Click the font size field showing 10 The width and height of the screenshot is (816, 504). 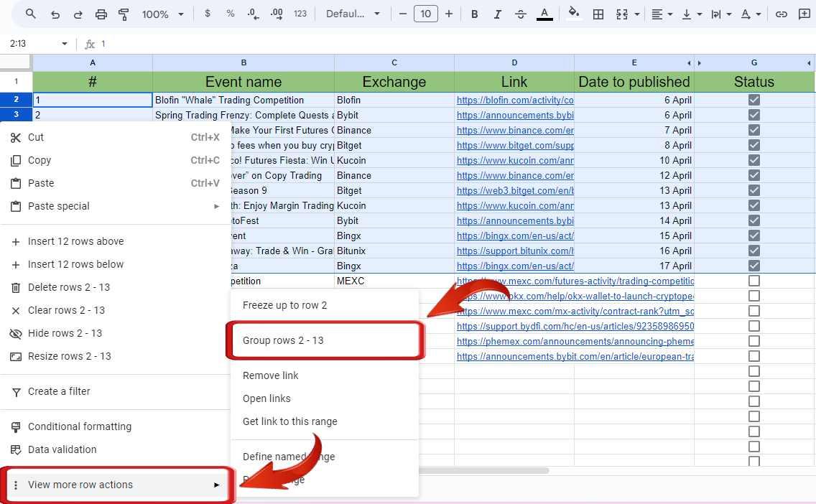tap(426, 14)
